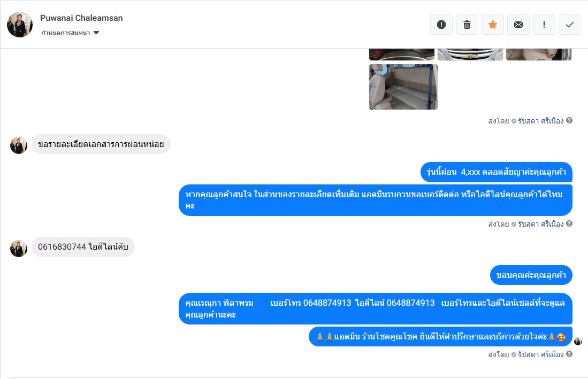Viewport: 588px width, 379px height.
Task: Click Puwanai Chaleamsan header profile picture
Action: point(19,25)
